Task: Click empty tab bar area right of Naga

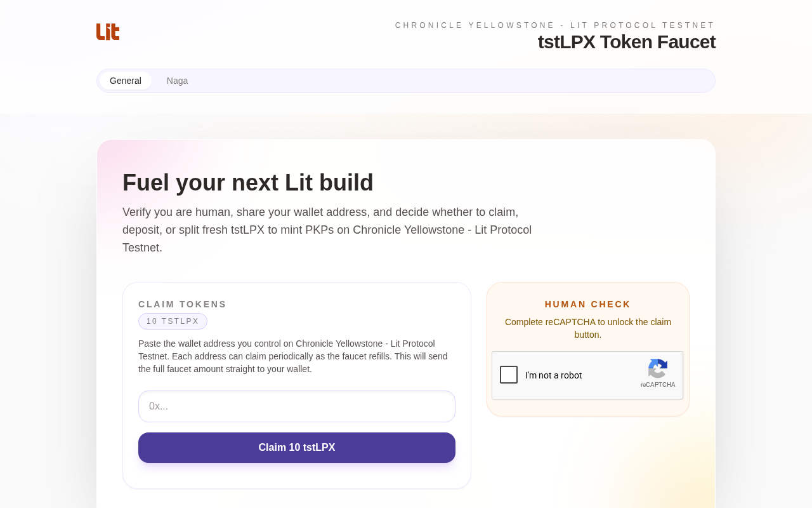Action: pyautogui.click(x=444, y=81)
